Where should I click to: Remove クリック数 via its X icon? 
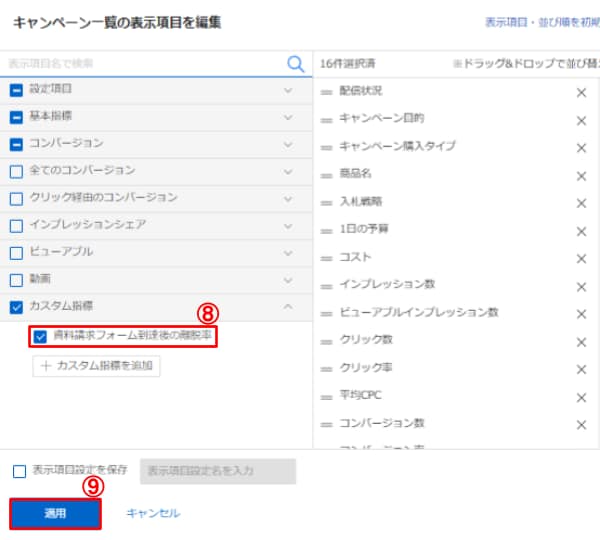tap(581, 342)
